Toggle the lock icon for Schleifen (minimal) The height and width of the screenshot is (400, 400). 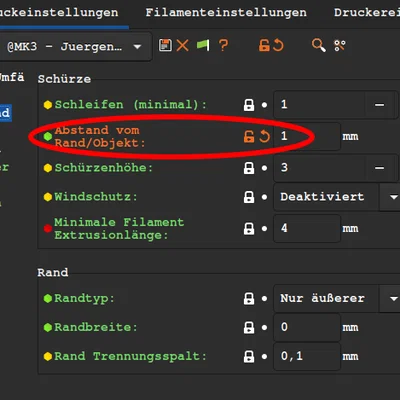pyautogui.click(x=249, y=105)
